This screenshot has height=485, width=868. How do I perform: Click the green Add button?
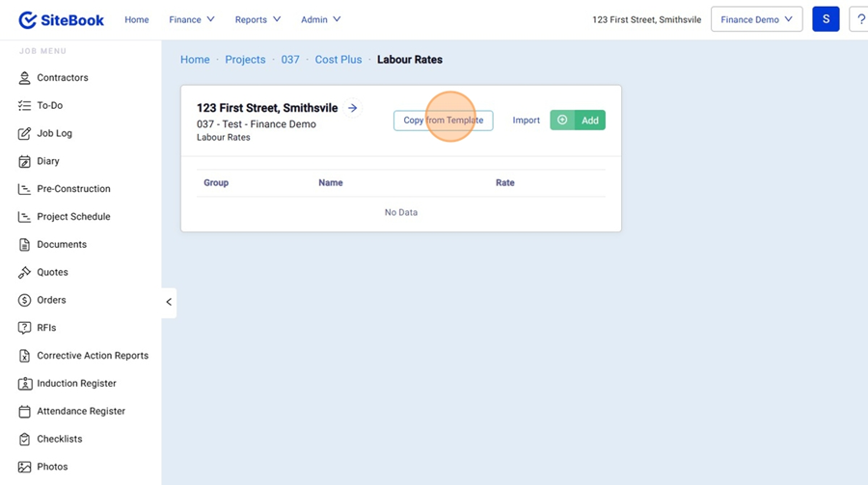tap(578, 121)
